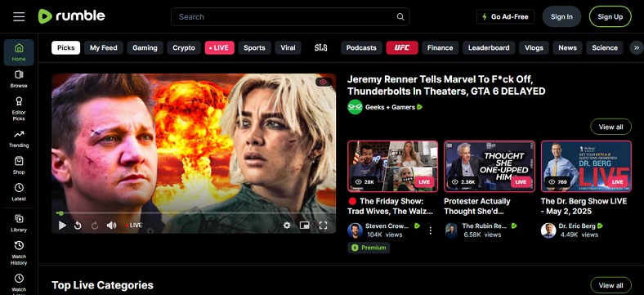Click the forward skip icon in player
Viewport: 644px width, 295px height.
click(x=95, y=226)
